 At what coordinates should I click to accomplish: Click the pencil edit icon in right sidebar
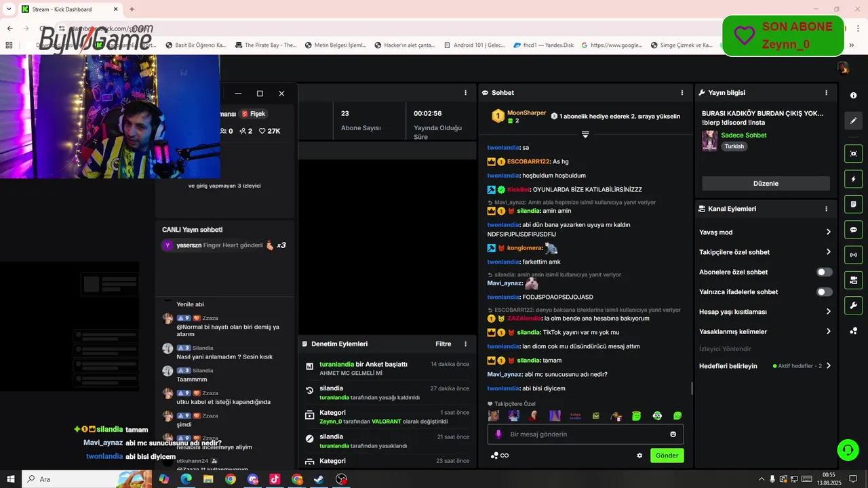(x=854, y=121)
